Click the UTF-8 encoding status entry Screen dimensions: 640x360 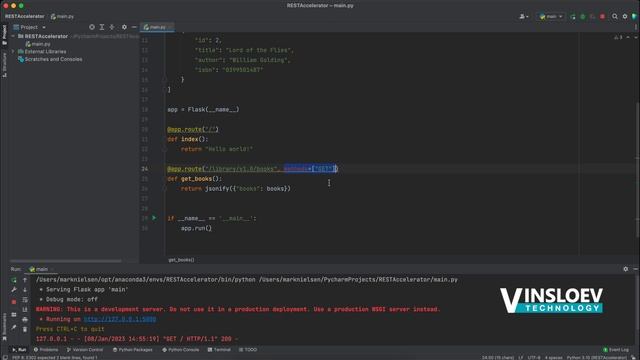534,358
